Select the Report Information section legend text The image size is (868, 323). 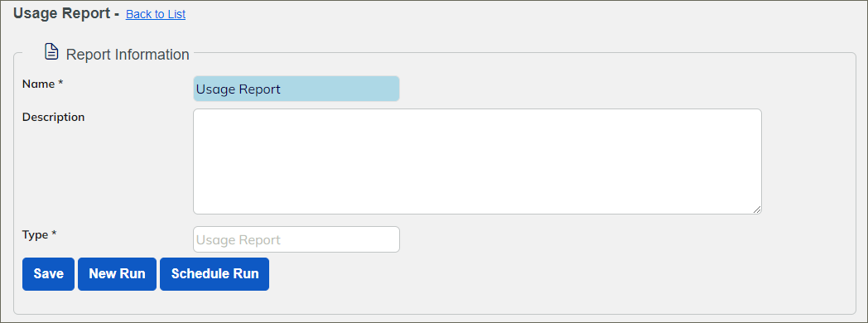point(128,55)
